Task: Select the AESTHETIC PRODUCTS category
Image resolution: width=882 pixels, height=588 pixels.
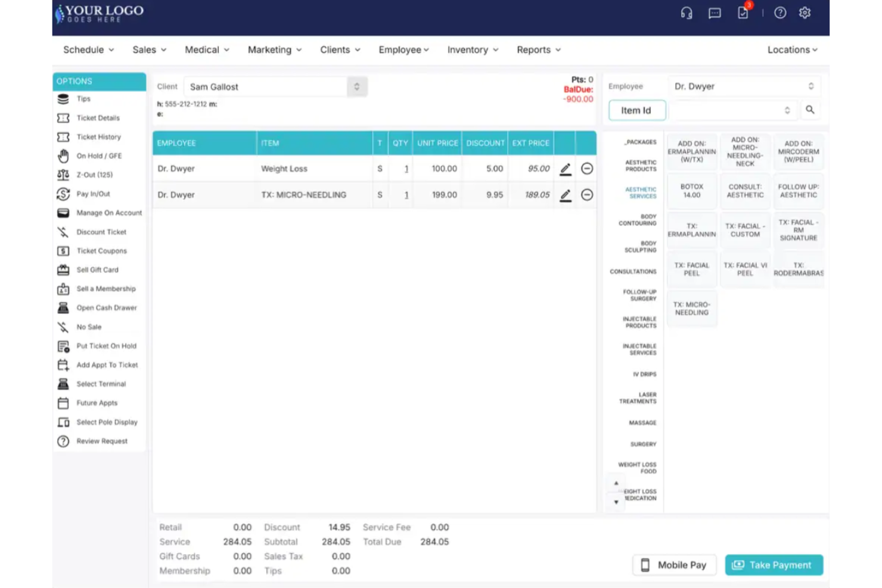Action: 641,166
